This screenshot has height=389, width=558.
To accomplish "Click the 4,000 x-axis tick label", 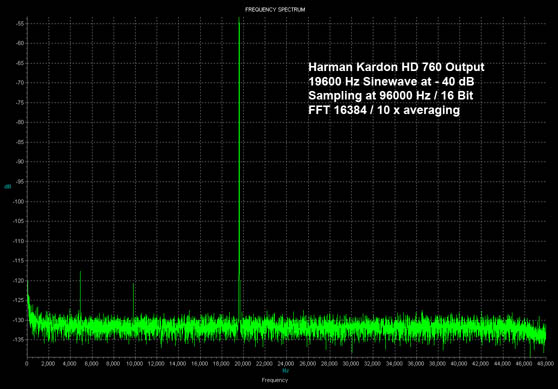I will [x=70, y=364].
